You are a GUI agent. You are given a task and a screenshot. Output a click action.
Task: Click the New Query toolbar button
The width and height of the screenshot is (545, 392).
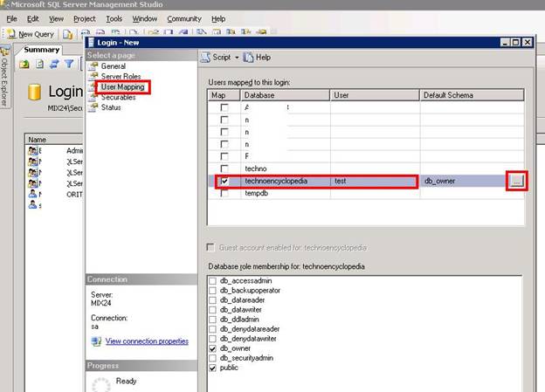[x=31, y=34]
